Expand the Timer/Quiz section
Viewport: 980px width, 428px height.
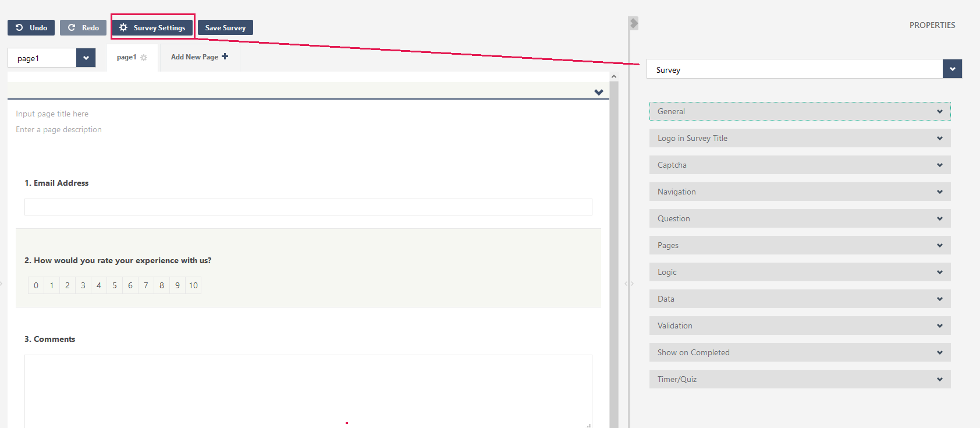800,379
